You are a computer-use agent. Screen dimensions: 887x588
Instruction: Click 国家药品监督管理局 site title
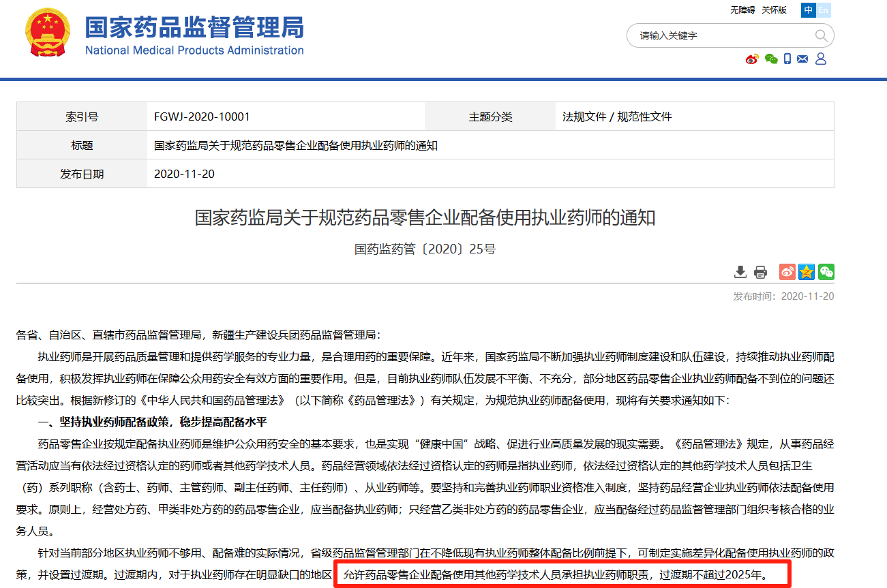pos(194,28)
